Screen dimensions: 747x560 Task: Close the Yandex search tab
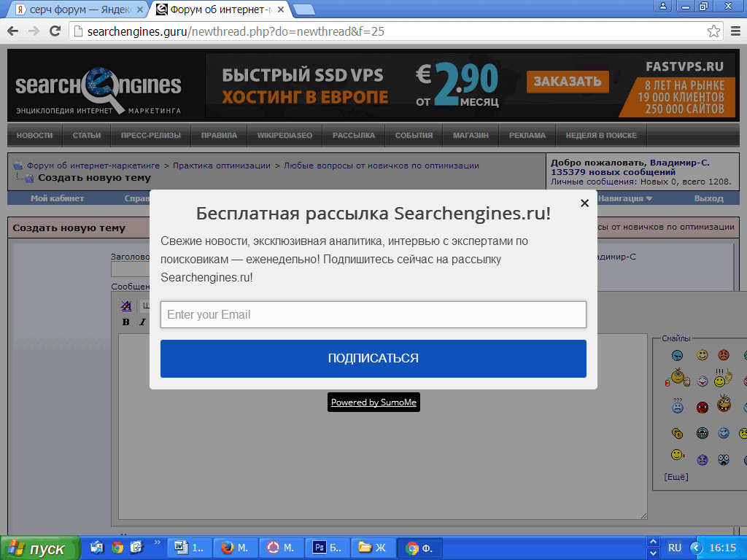(x=140, y=9)
